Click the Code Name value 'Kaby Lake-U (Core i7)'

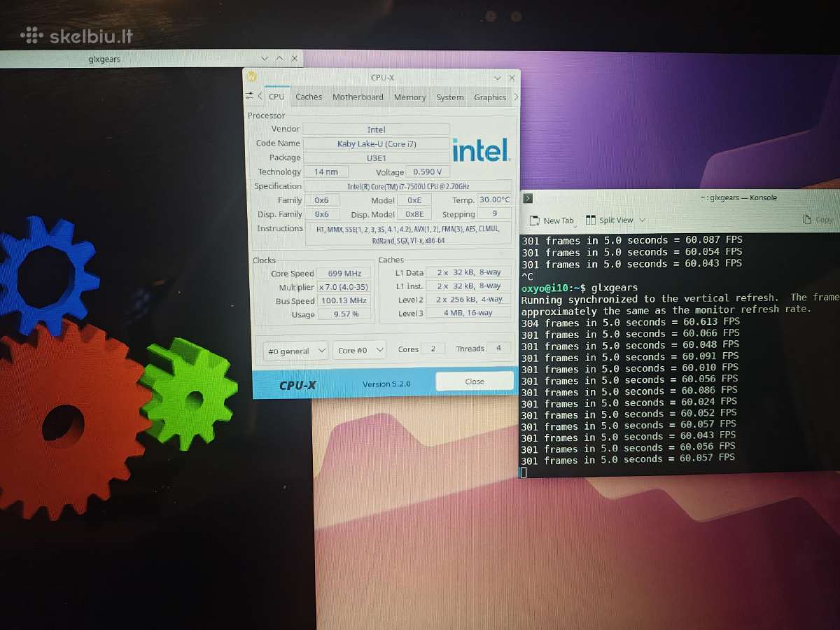click(x=376, y=143)
